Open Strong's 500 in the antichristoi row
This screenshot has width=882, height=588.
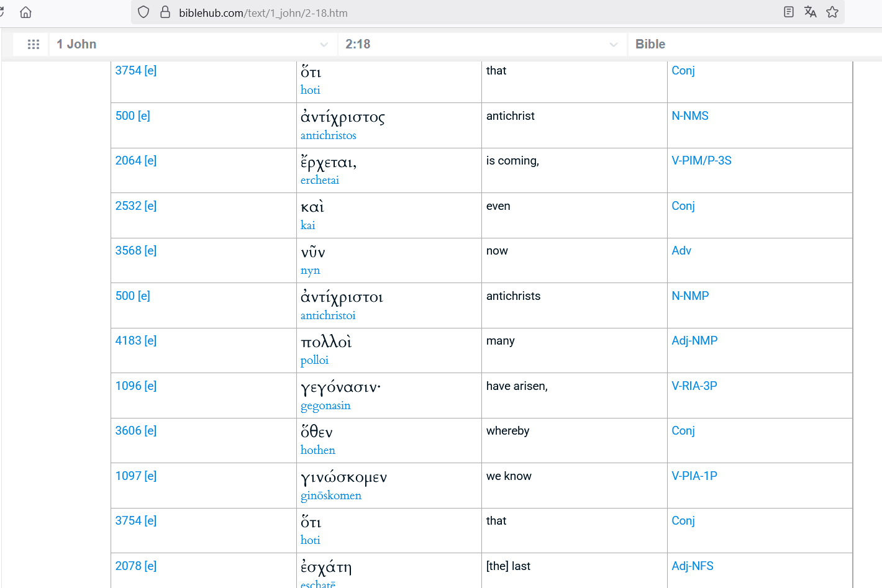pos(125,296)
